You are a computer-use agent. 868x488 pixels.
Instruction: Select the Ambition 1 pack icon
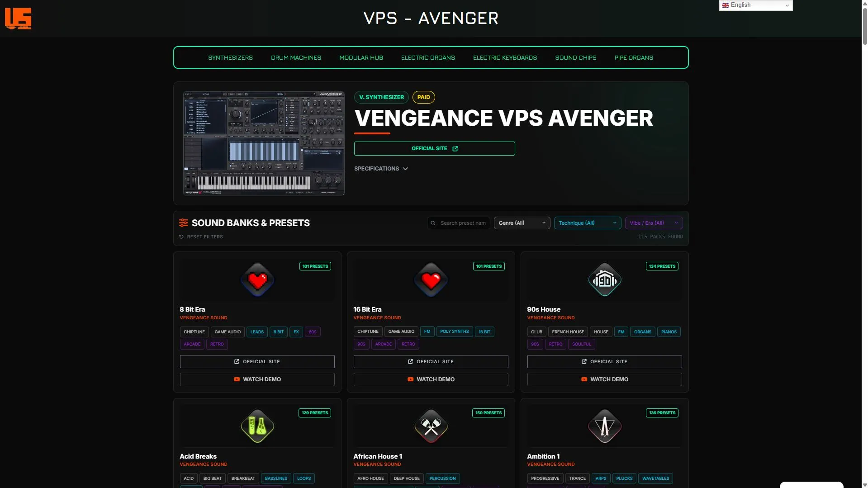pyautogui.click(x=604, y=426)
